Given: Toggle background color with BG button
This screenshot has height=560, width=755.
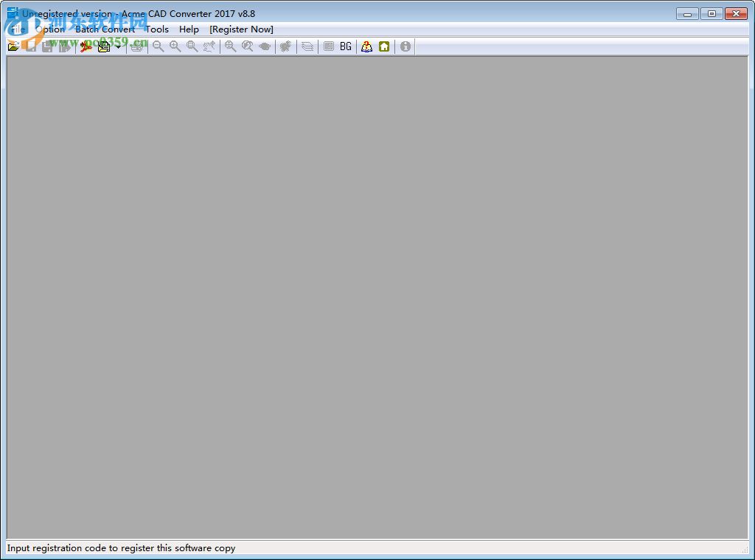Looking at the screenshot, I should pyautogui.click(x=346, y=46).
